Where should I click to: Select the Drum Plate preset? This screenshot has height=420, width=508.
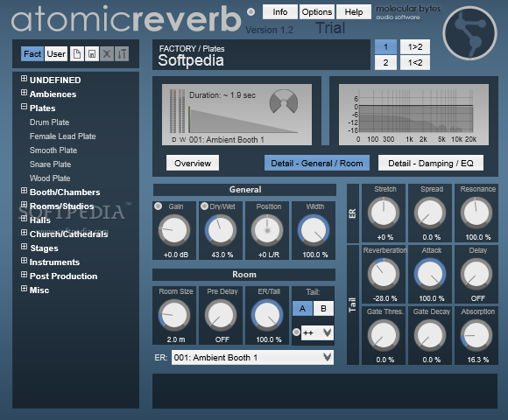click(x=50, y=122)
